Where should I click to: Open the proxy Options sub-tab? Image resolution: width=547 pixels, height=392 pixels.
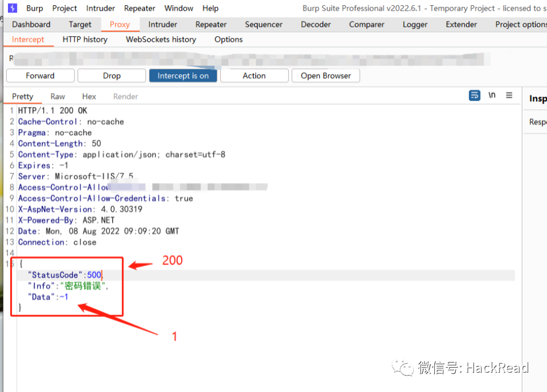pos(229,40)
